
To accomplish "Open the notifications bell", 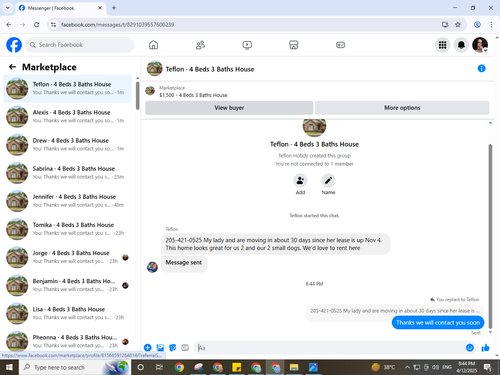I will [461, 45].
